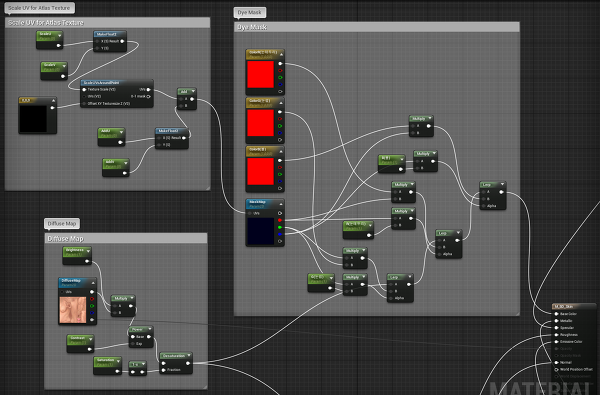Screen dimensions: 600x395
Task: Click the ScaleV parameter node output pin
Action: click(63, 76)
